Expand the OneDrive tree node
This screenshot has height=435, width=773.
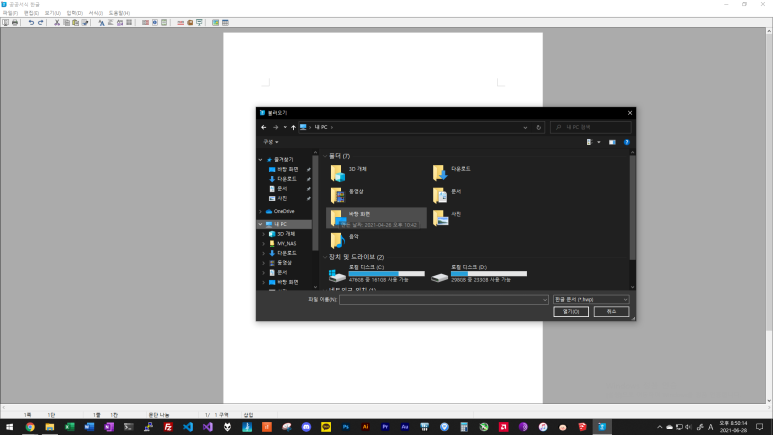[260, 212]
